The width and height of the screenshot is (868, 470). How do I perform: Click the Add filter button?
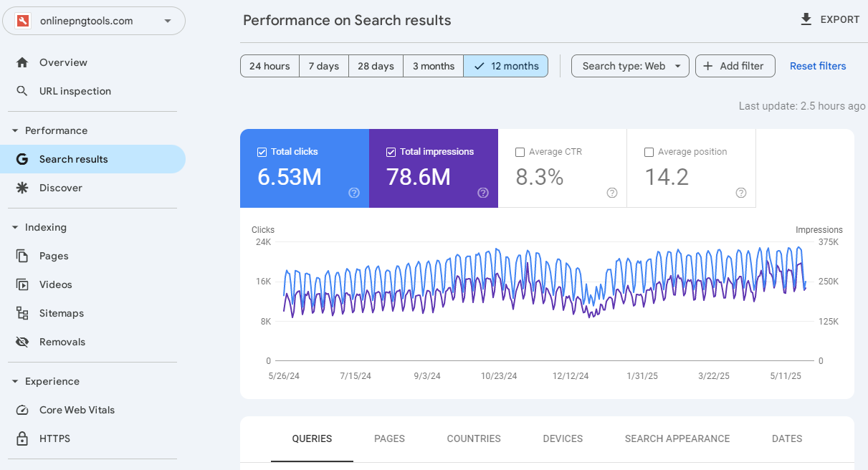point(735,66)
